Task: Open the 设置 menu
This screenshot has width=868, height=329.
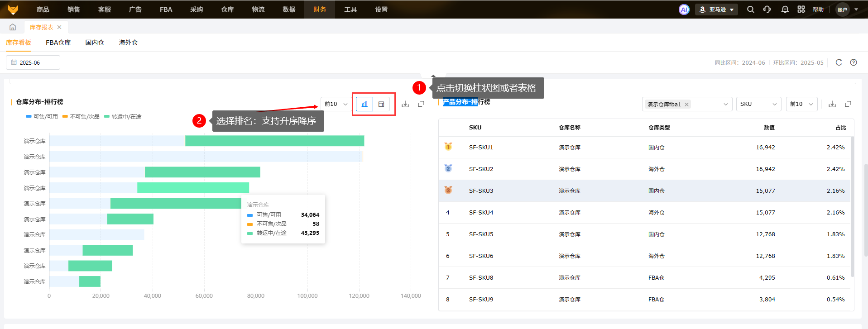Action: coord(381,10)
